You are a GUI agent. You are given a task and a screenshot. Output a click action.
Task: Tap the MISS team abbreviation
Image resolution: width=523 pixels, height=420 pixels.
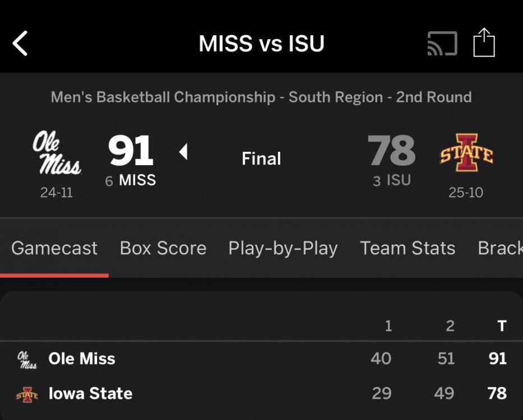(x=137, y=180)
